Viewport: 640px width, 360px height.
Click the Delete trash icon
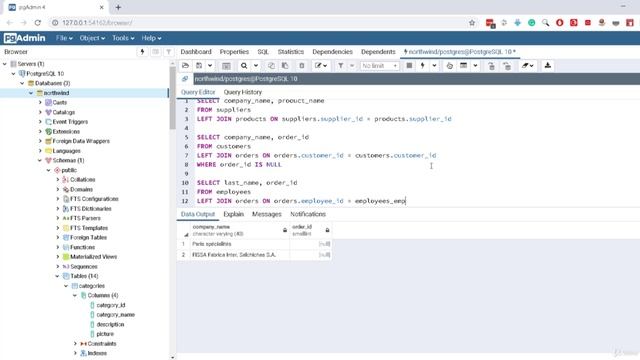(302, 66)
